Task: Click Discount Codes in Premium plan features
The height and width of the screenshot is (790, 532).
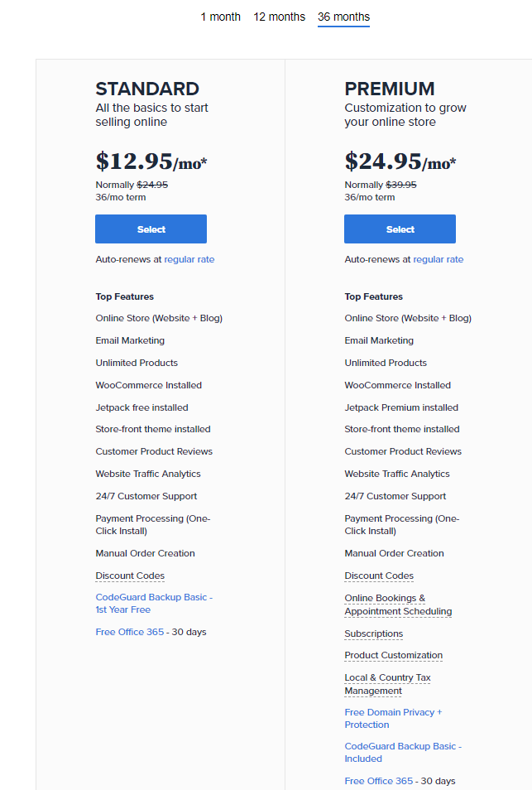Action: point(379,576)
